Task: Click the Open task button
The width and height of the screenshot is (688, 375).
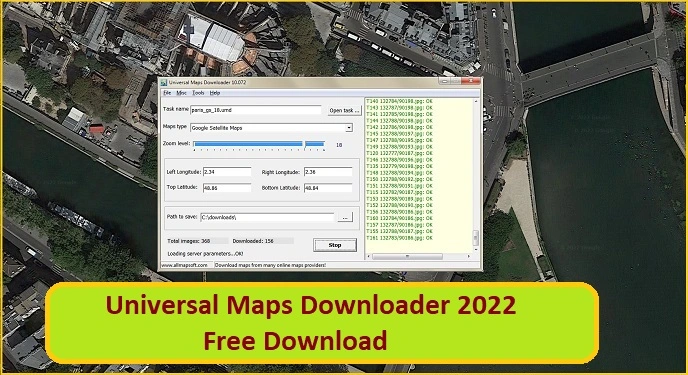Action: (x=344, y=111)
